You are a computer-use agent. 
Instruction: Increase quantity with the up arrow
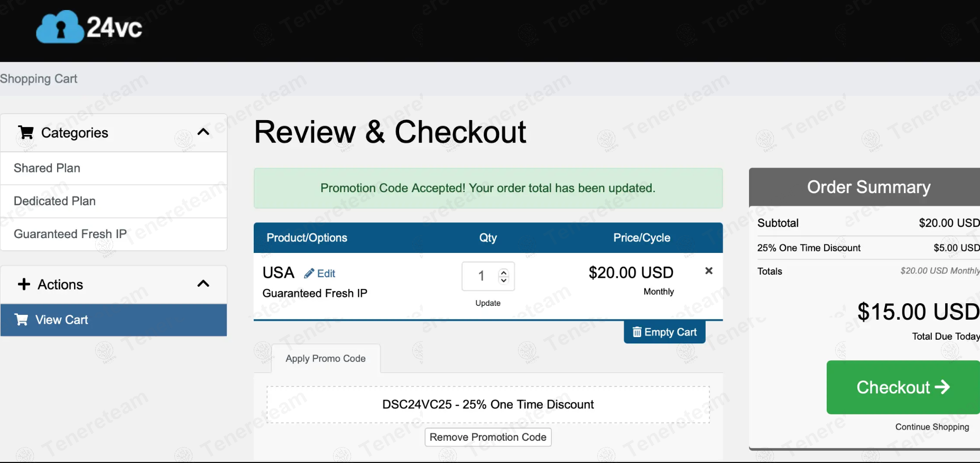click(504, 273)
